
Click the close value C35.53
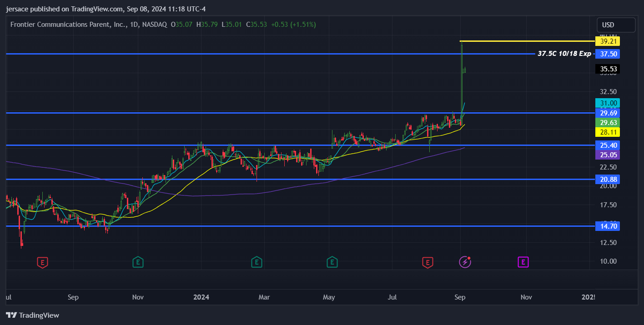(257, 24)
